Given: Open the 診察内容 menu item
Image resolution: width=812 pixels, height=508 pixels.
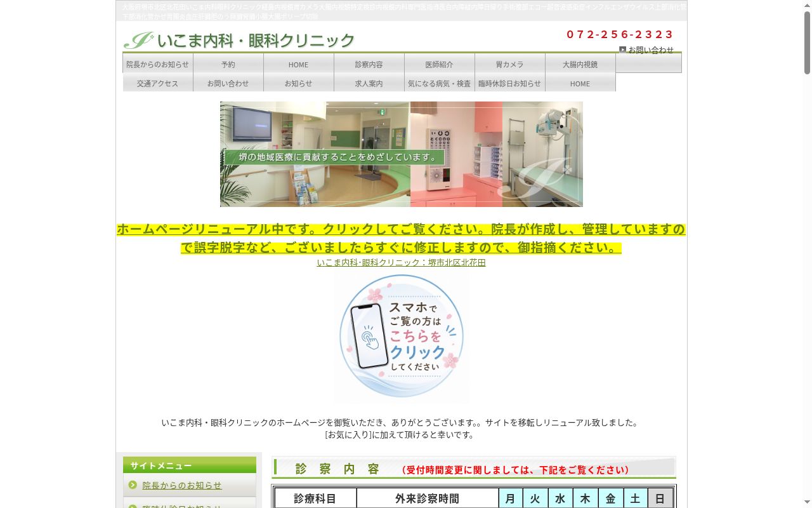Looking at the screenshot, I should point(369,64).
